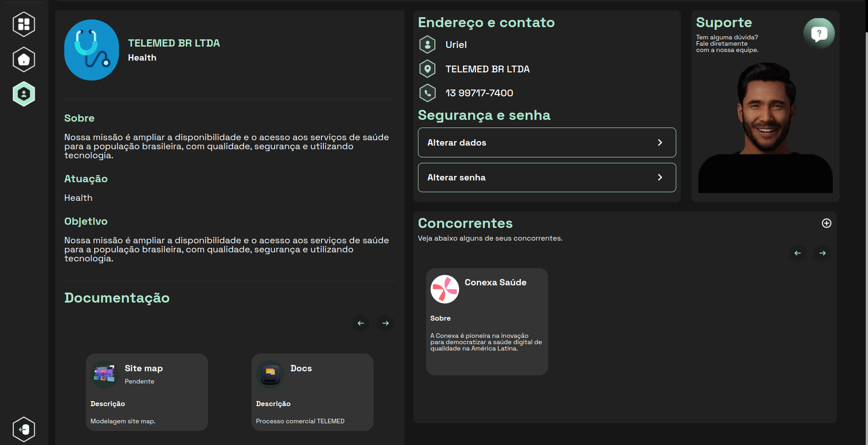Click the mission paragraph under Objetivo
The width and height of the screenshot is (868, 445).
(227, 249)
